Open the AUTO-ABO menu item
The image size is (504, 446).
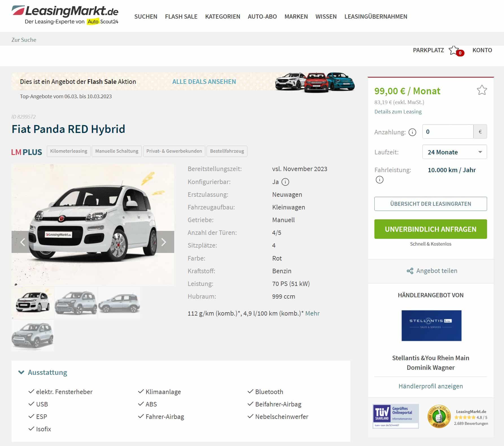point(262,16)
